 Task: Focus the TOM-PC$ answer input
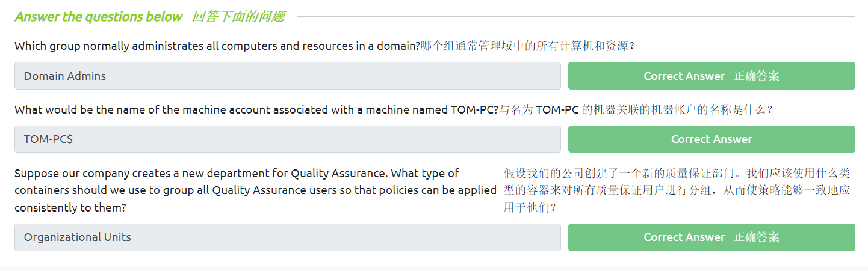click(287, 139)
